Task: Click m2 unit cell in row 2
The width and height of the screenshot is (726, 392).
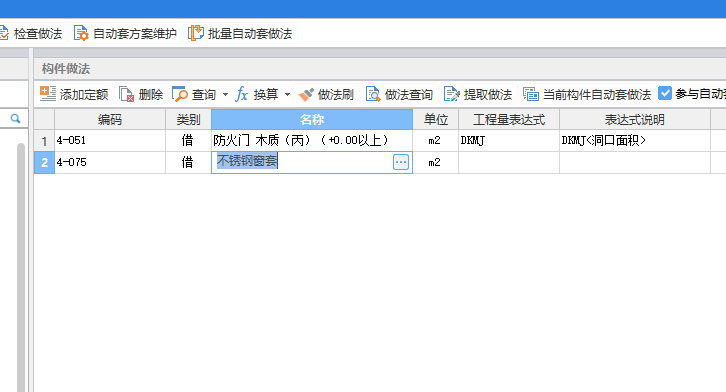Action: (435, 162)
